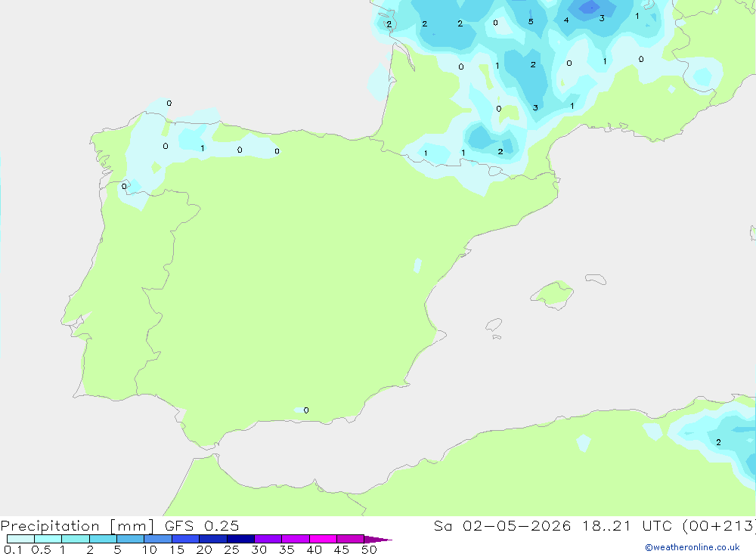756x554 pixels.
Task: Click the '2' precipitation value over Algeria
Action: (719, 442)
